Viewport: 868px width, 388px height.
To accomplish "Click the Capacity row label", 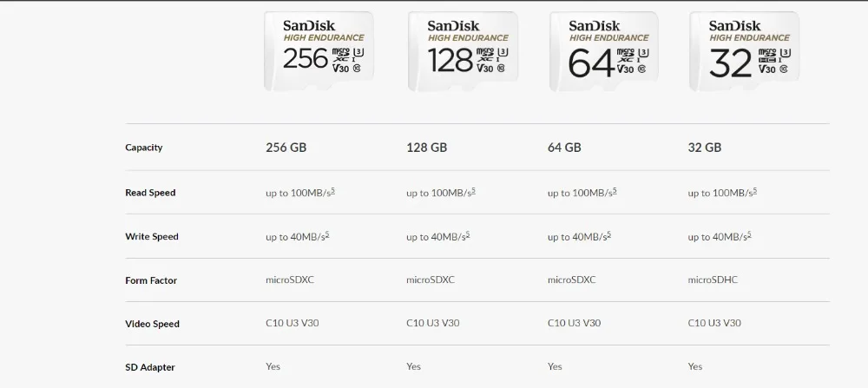I will coord(144,148).
